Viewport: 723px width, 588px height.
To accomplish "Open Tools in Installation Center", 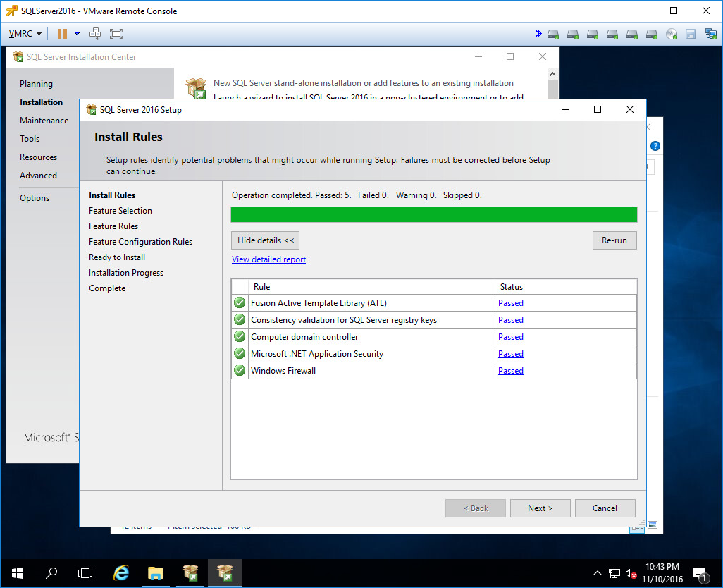I will coord(30,139).
